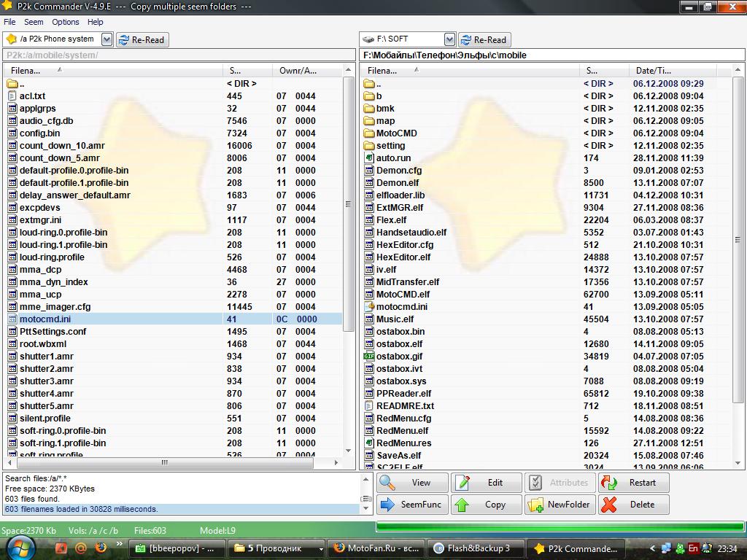Click the NewFolder button
Image resolution: width=747 pixels, height=560 pixels.
[560, 505]
